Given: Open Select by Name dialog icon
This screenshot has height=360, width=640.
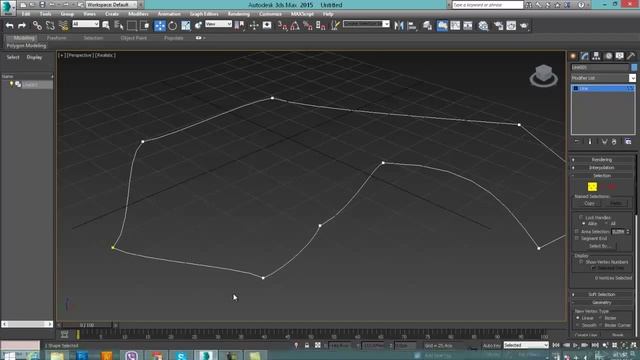Looking at the screenshot, I should 119,26.
